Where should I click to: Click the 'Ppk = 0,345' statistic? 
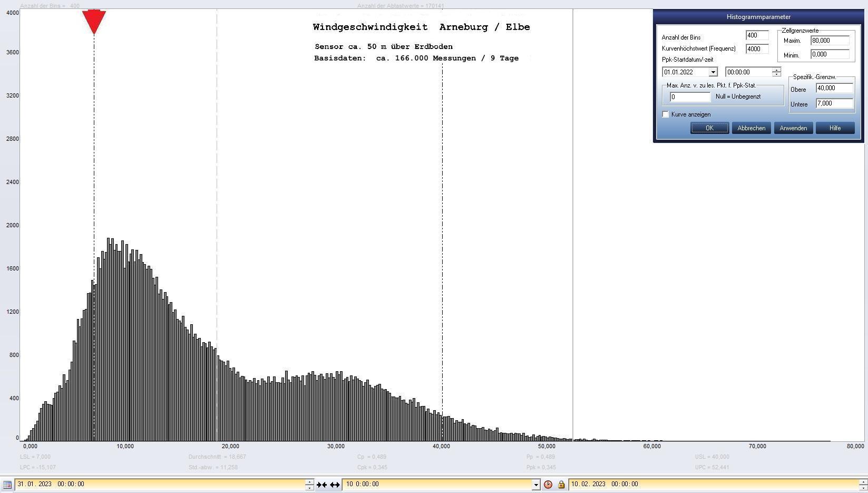tap(541, 467)
